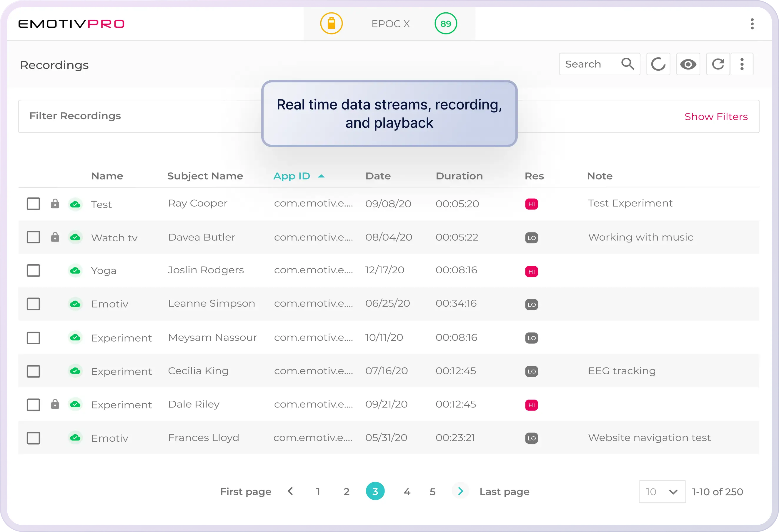Click the HI resolution badge for Dale Riley
Screen dimensions: 779x532
pyautogui.click(x=531, y=405)
